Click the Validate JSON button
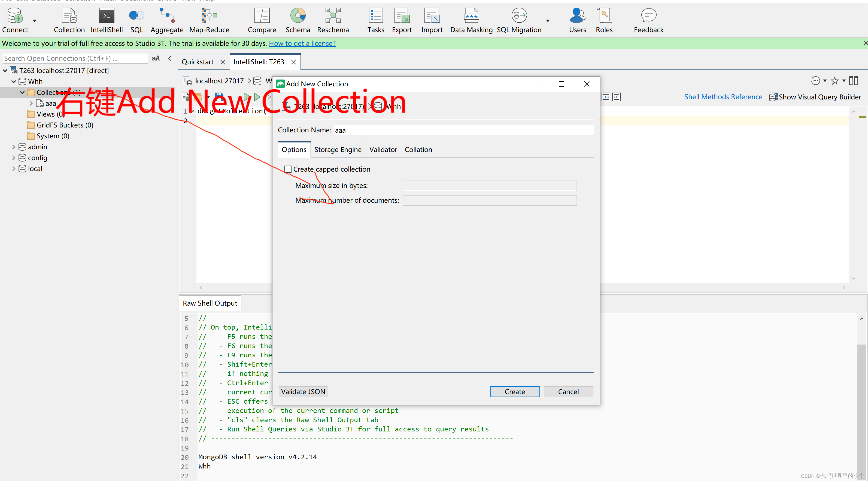Image resolution: width=868 pixels, height=481 pixels. (x=303, y=391)
